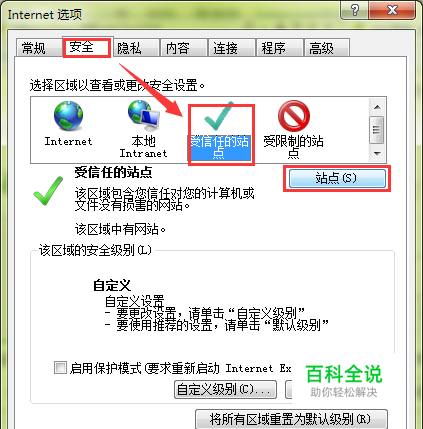Select the Internet zone globe icon

(68, 116)
